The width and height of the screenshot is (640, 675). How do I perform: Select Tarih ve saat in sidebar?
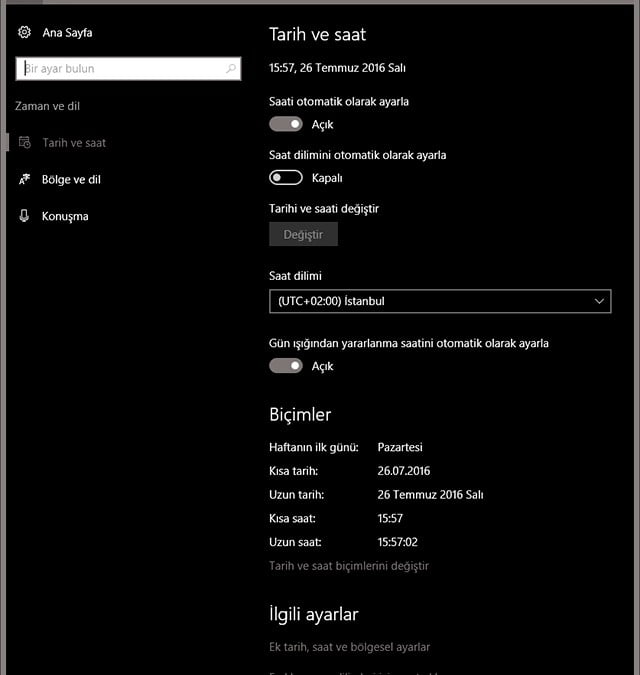74,143
